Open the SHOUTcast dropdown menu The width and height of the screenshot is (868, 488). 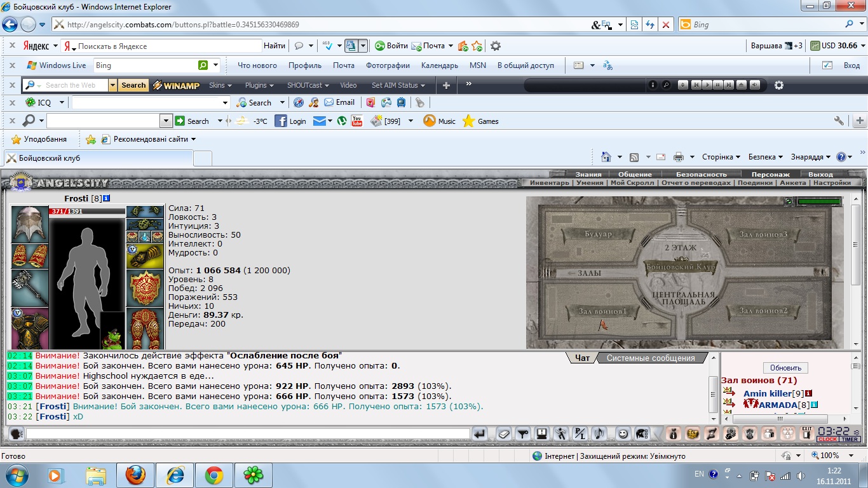coord(308,85)
